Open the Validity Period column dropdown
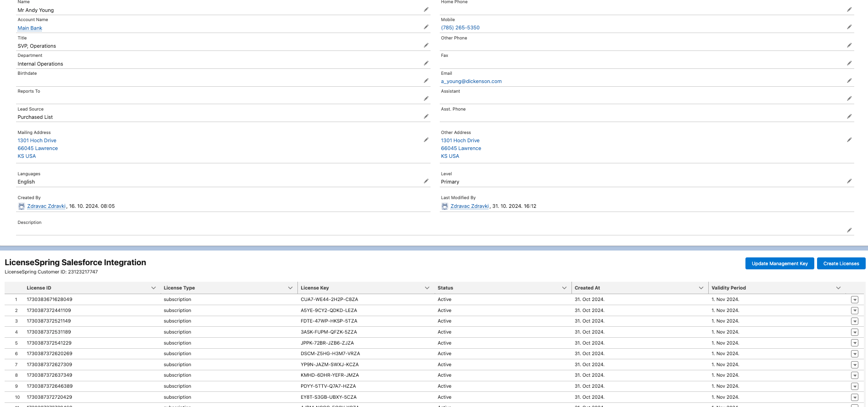Viewport: 868px width, 407px height. click(838, 288)
